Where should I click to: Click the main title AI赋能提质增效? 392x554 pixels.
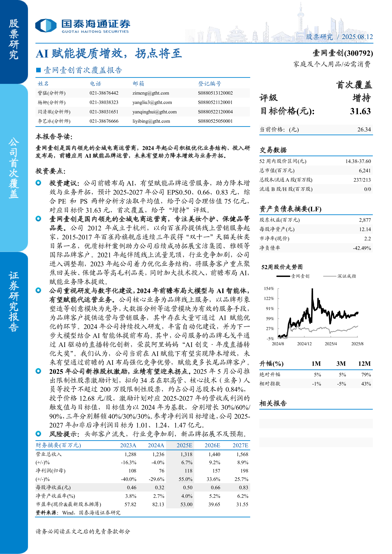109,53
